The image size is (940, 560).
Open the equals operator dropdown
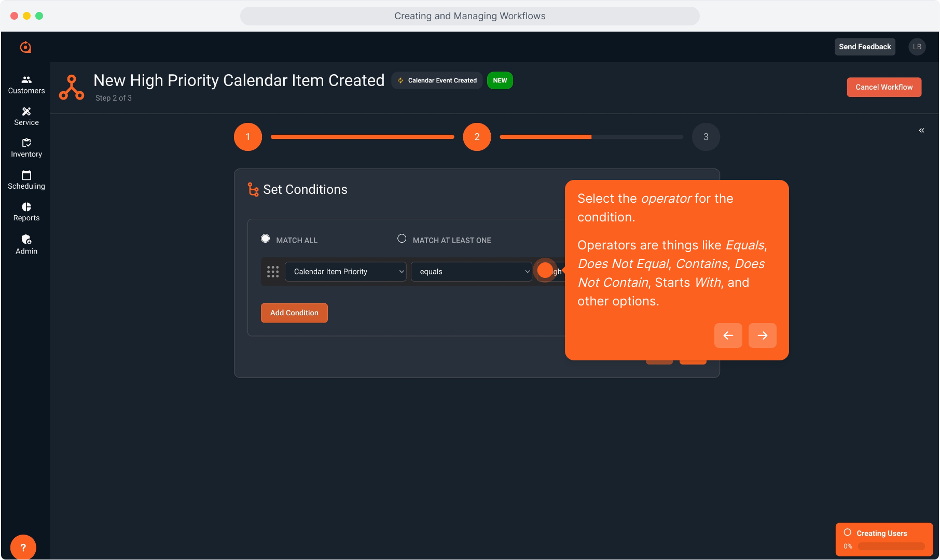pos(471,272)
